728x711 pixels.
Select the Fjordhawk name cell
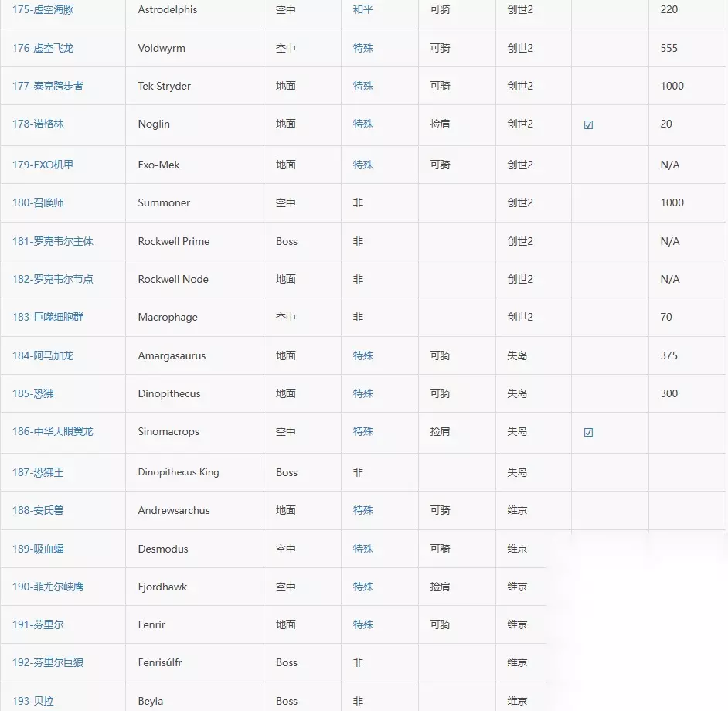tap(195, 587)
